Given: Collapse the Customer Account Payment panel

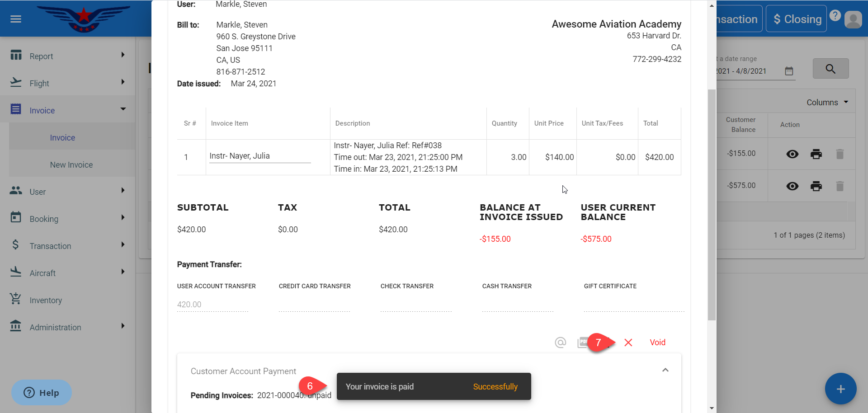Looking at the screenshot, I should tap(665, 370).
